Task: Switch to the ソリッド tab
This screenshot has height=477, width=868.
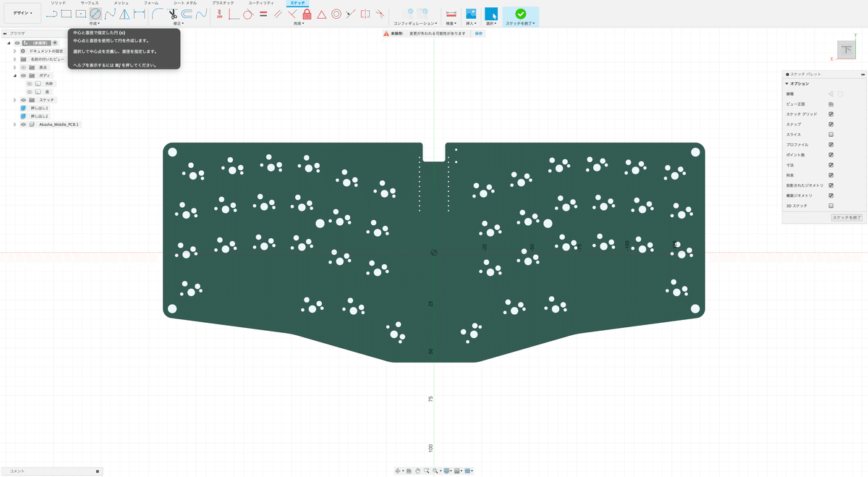Action: (58, 3)
